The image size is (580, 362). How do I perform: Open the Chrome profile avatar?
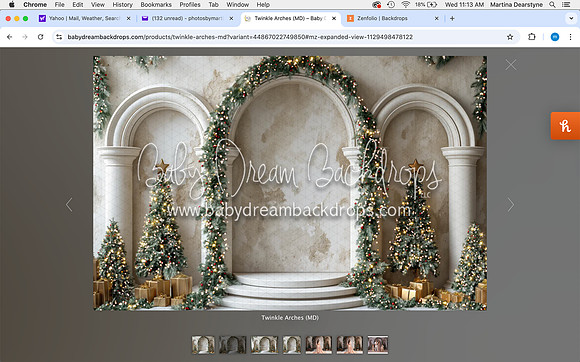[x=554, y=37]
